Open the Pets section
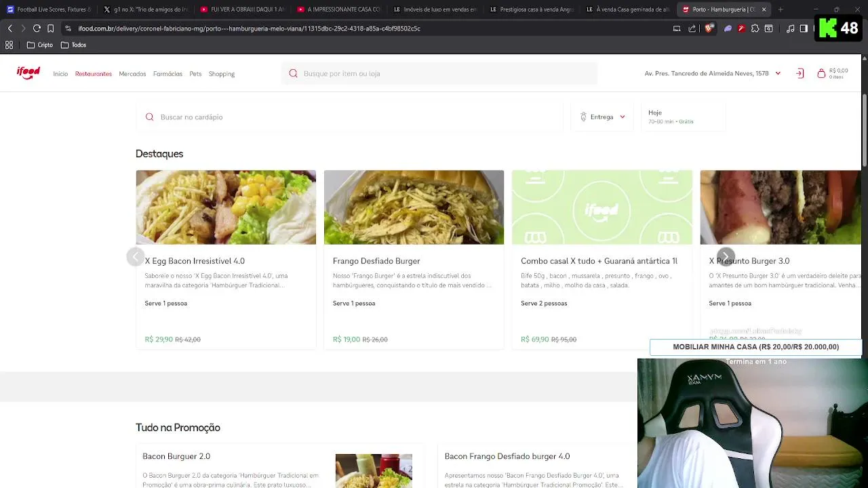 pyautogui.click(x=195, y=74)
